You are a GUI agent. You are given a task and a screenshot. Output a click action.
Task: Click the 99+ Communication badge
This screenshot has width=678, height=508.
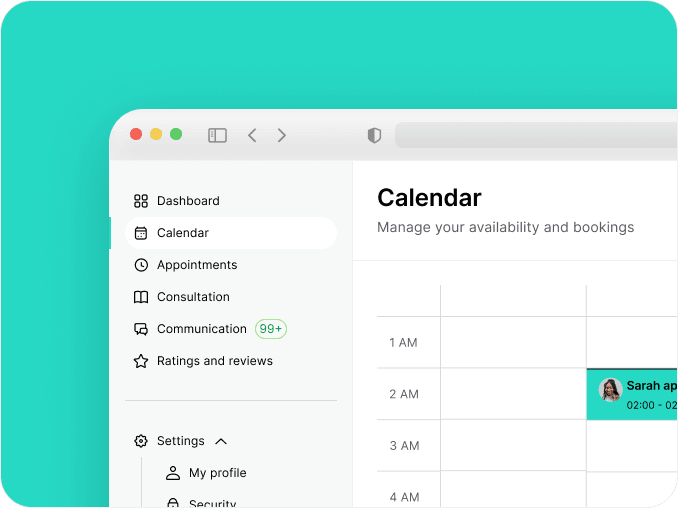tap(271, 329)
